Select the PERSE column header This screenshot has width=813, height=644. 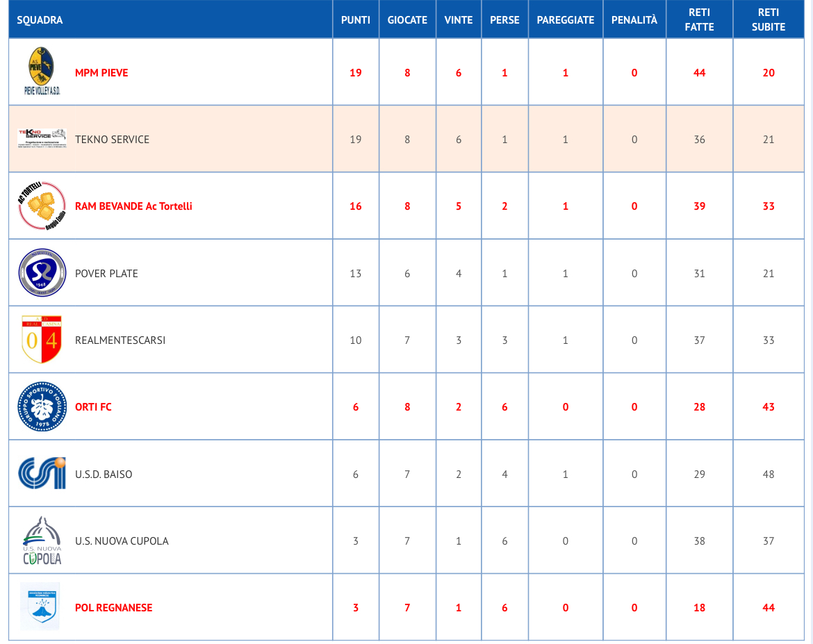[x=504, y=19]
